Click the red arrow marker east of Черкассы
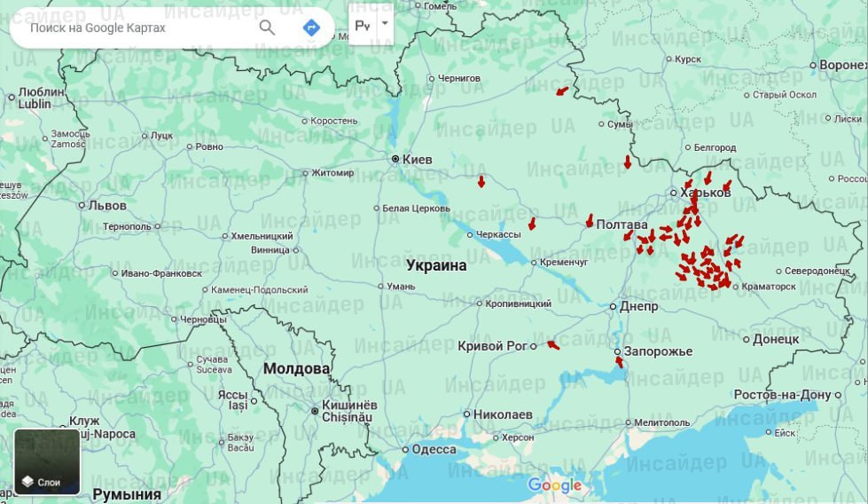 (x=532, y=224)
